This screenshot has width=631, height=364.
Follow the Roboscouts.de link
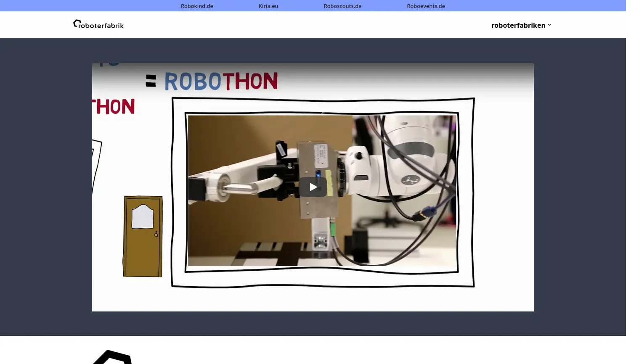(x=342, y=6)
